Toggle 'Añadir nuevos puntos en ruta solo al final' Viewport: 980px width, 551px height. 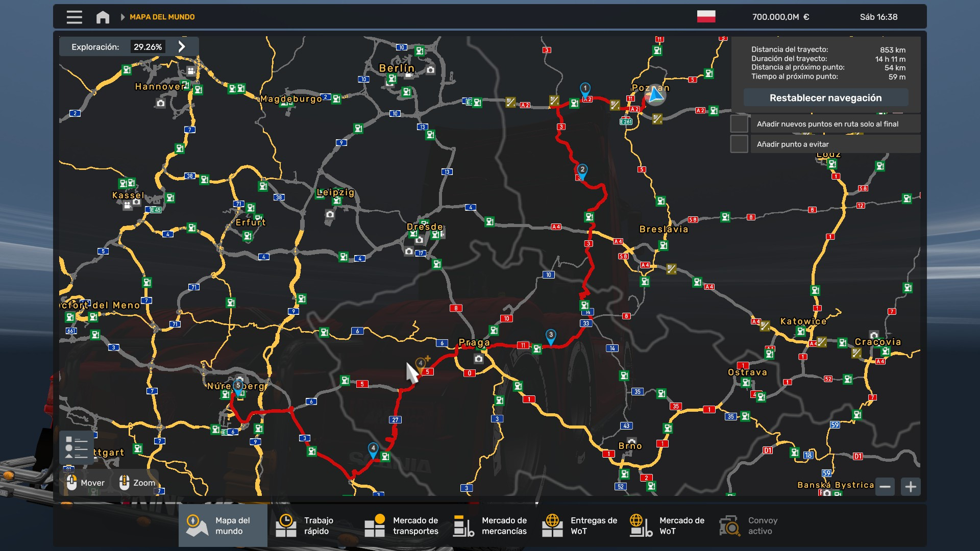click(x=739, y=123)
